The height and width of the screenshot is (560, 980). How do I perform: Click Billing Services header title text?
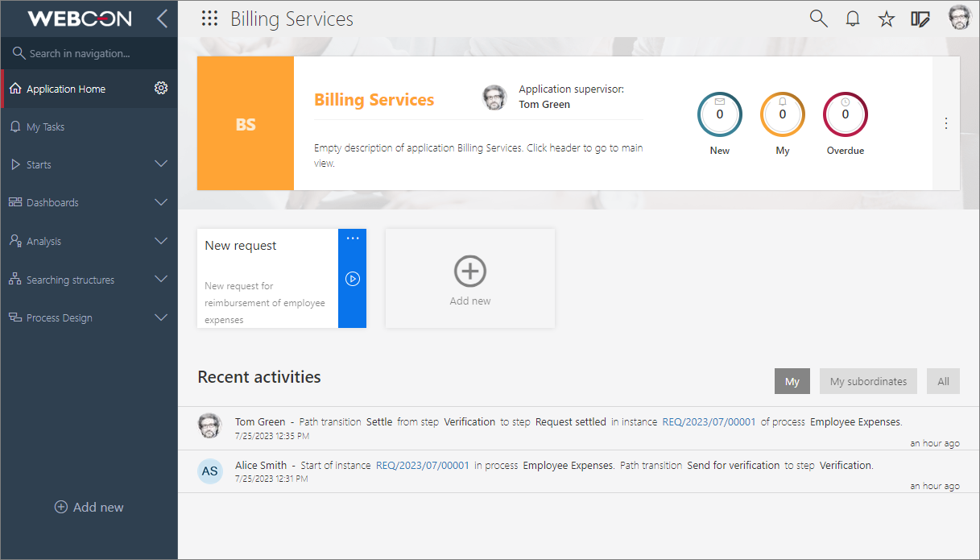pos(292,19)
